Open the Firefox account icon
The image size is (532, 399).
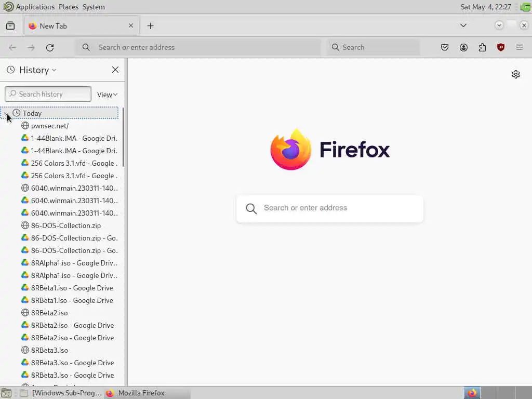[463, 47]
